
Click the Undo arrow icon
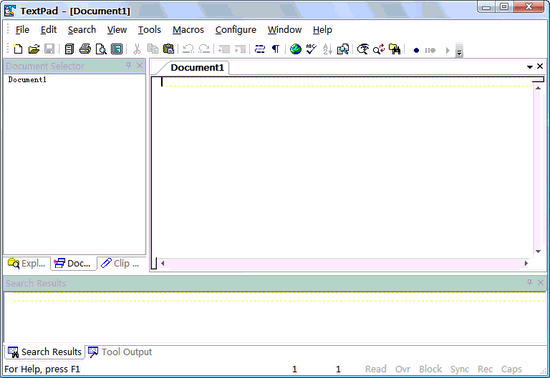pos(188,49)
